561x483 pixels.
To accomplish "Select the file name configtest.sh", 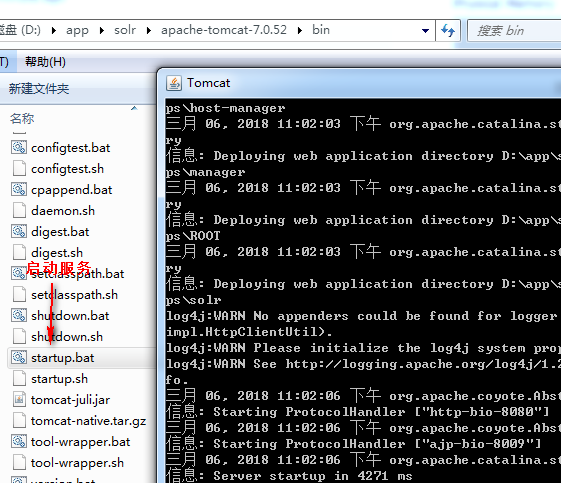I will click(67, 169).
